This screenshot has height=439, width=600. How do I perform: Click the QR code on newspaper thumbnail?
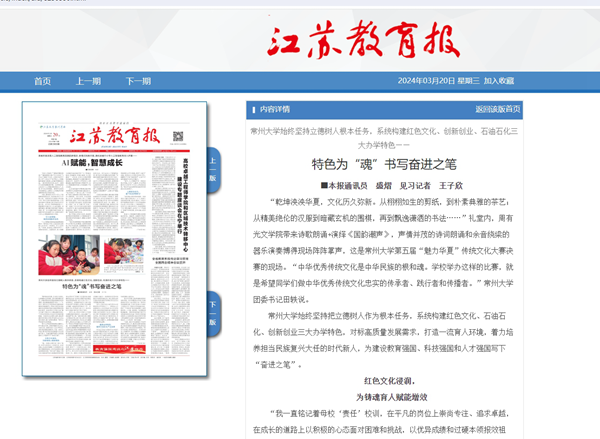[x=178, y=136]
